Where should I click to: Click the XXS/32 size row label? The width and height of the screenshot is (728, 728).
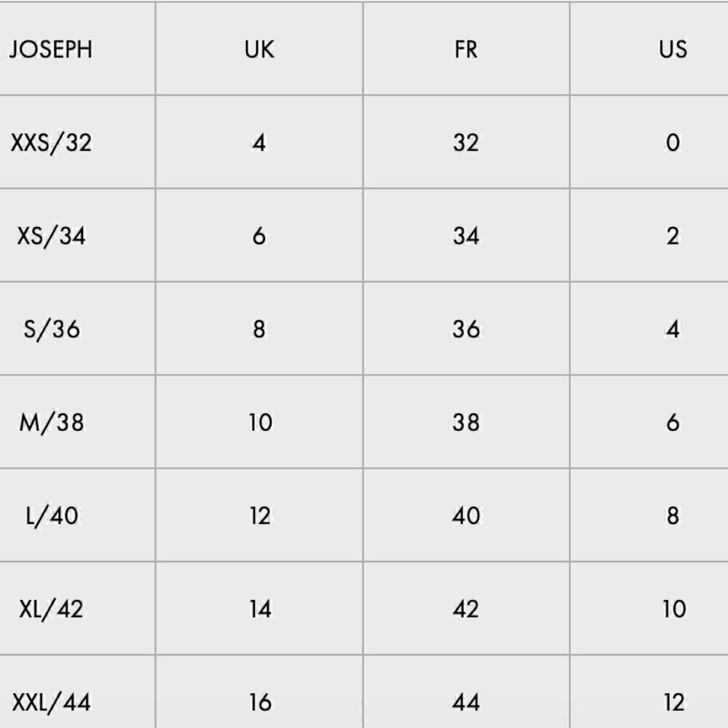[x=51, y=143]
